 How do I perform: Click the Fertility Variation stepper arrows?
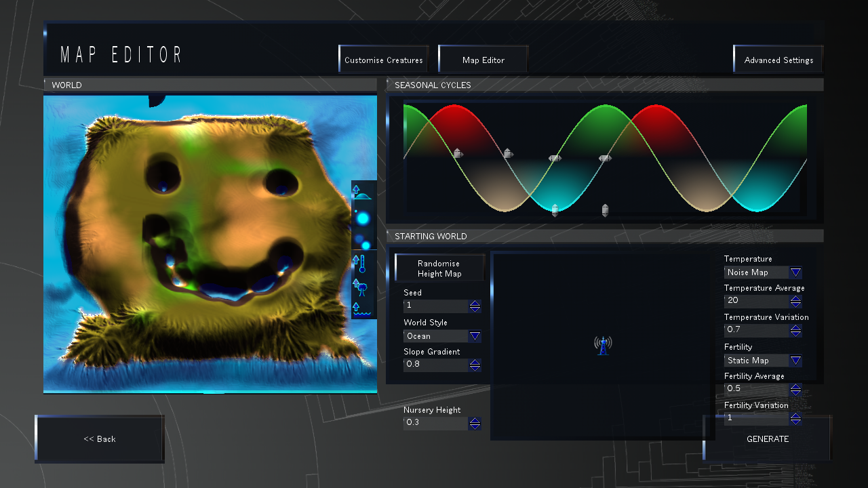(796, 418)
